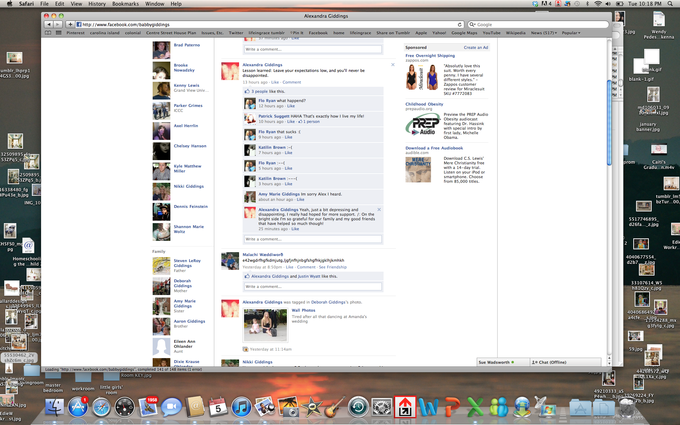Open Mail with 1958 badge

point(148,407)
